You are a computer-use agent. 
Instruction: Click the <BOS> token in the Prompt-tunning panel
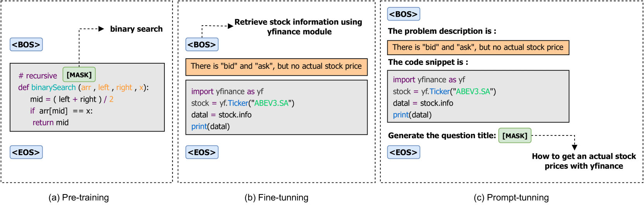point(403,14)
